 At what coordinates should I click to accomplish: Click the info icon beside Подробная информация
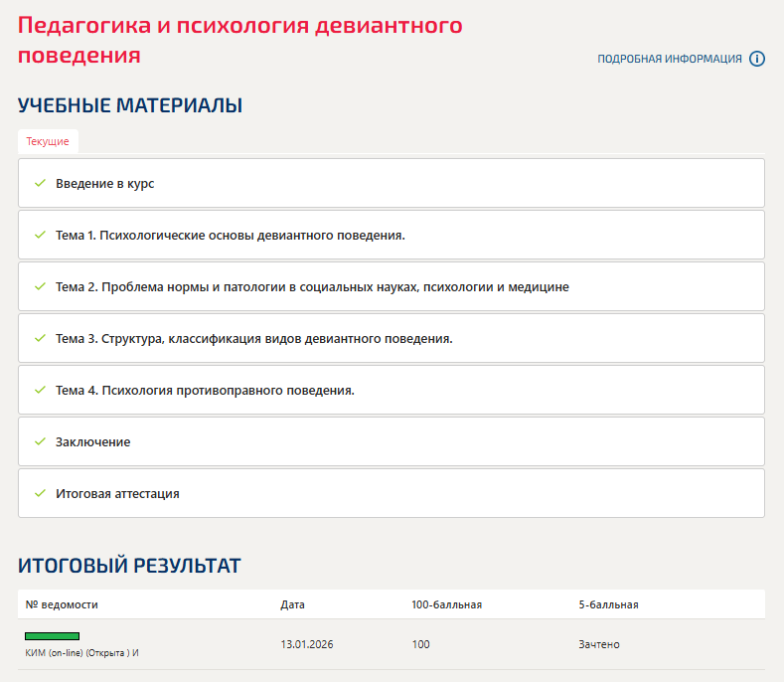(x=757, y=59)
